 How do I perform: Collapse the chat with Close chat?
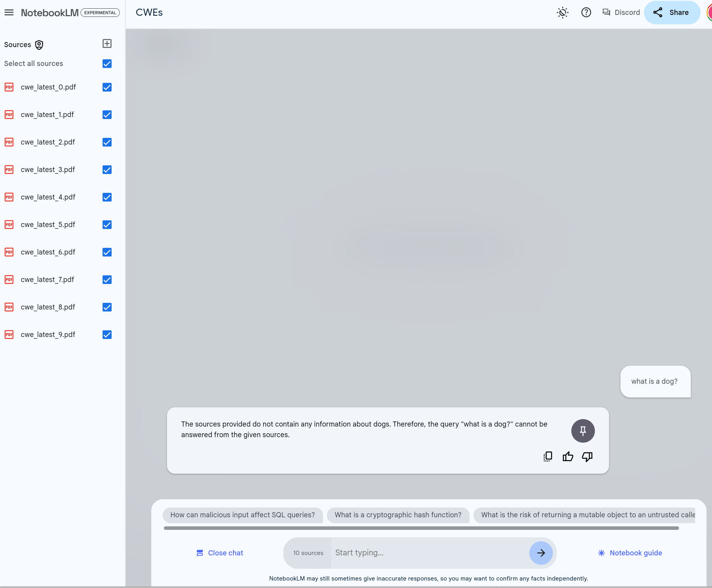[x=220, y=553]
